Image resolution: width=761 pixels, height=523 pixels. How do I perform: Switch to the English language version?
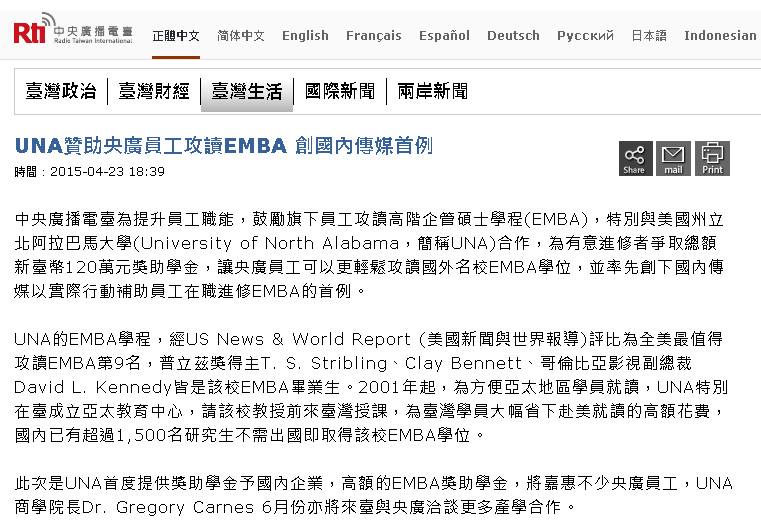305,35
